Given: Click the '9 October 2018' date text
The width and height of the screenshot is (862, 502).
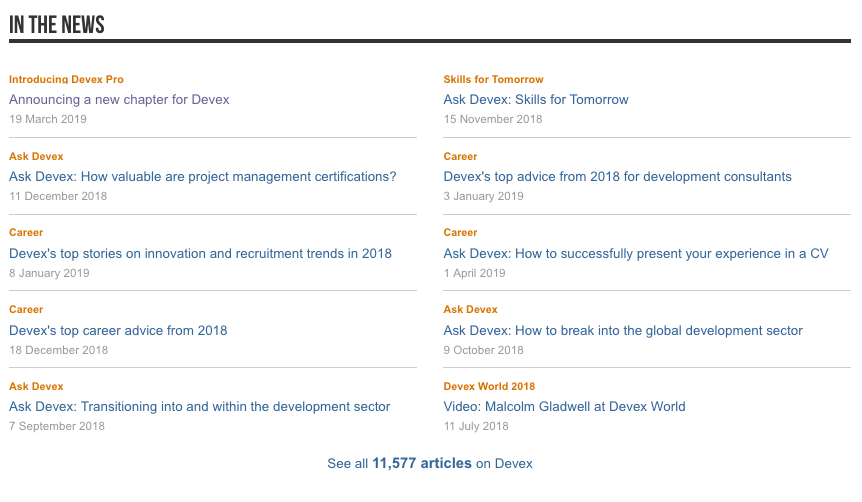Looking at the screenshot, I should [x=483, y=350].
